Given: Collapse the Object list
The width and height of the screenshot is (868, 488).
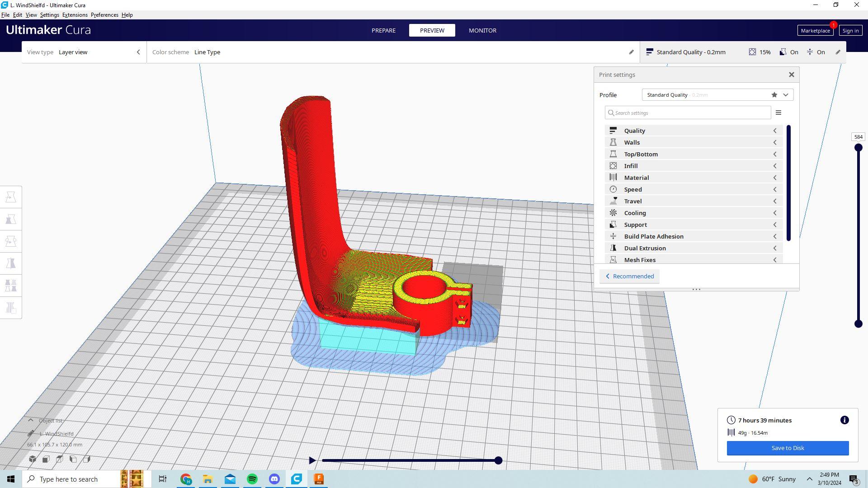Looking at the screenshot, I should pos(31,420).
